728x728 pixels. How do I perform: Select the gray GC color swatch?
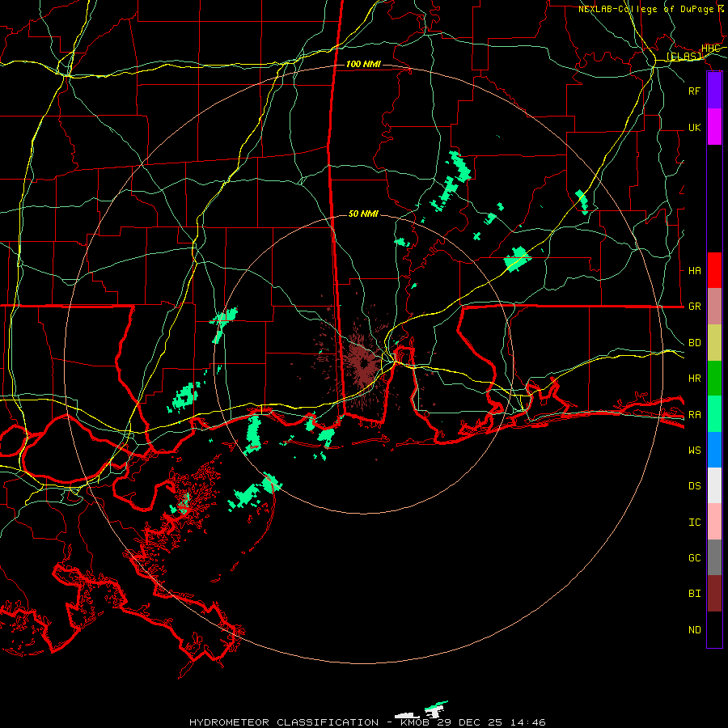point(714,557)
